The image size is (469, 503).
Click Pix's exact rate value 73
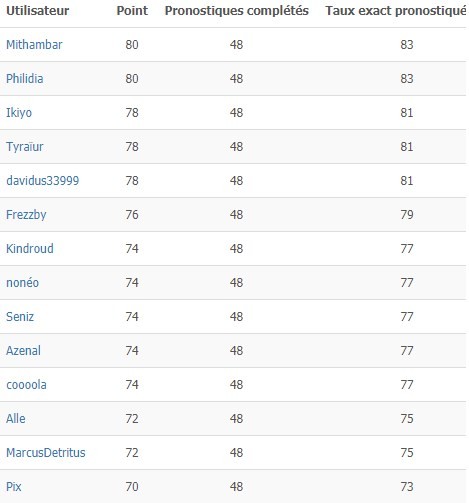pyautogui.click(x=407, y=487)
